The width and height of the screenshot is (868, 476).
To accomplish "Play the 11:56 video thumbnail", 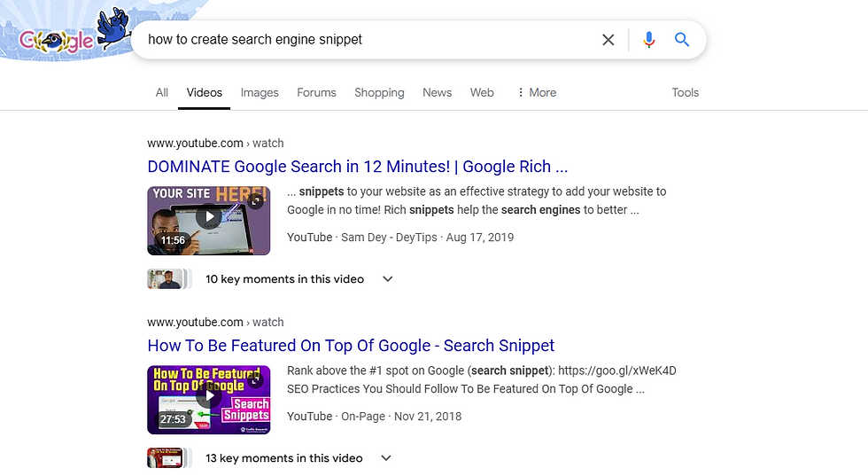I will click(209, 221).
